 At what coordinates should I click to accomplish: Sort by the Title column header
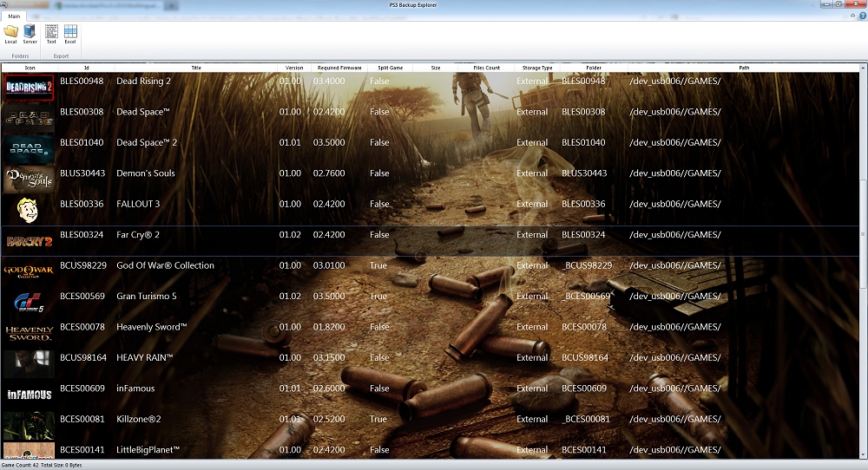196,68
